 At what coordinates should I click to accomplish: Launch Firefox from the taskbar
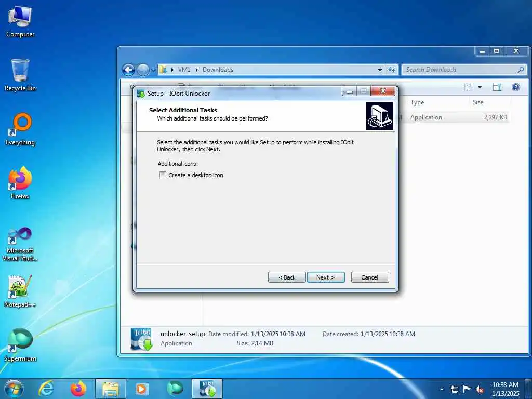pos(78,389)
